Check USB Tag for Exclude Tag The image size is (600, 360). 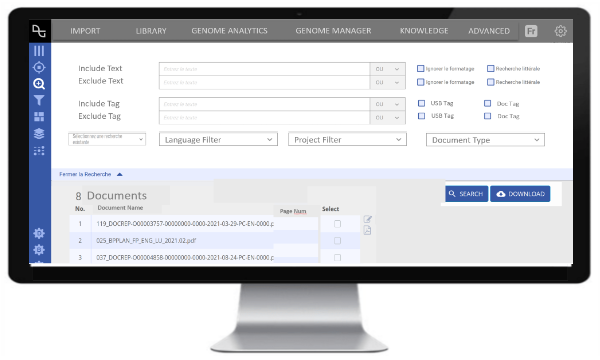tap(421, 116)
